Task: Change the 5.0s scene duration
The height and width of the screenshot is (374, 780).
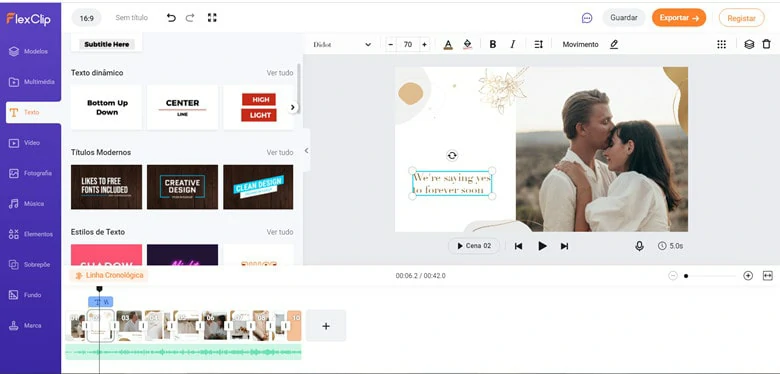Action: [x=670, y=246]
